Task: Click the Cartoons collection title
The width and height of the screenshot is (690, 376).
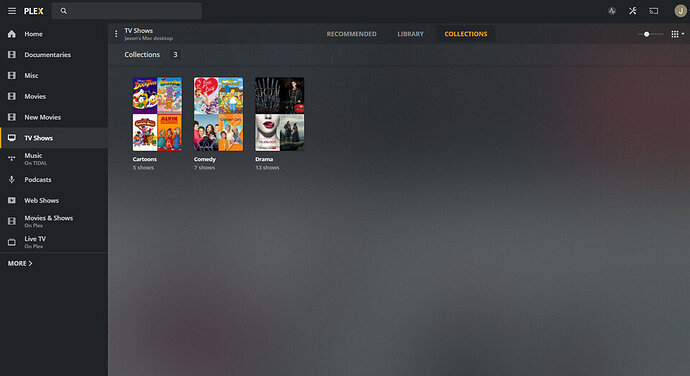Action: (145, 159)
